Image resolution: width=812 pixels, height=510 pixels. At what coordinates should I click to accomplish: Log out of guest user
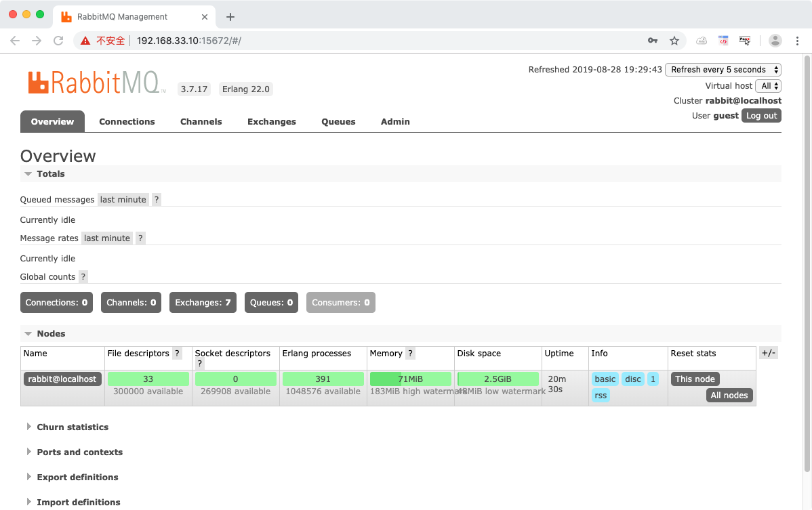(761, 115)
